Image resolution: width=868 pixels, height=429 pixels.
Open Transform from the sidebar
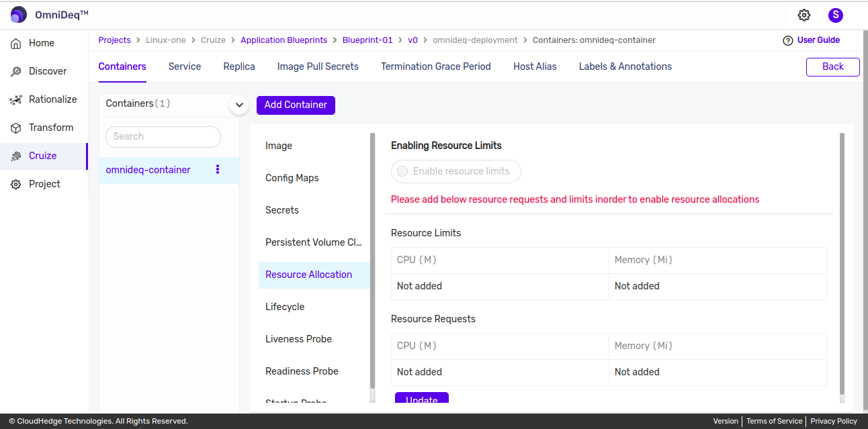point(50,128)
